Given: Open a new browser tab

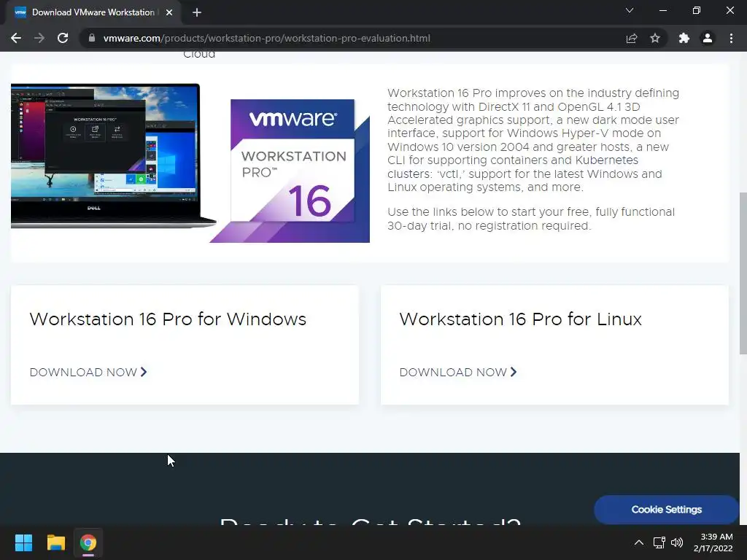Looking at the screenshot, I should [x=197, y=12].
